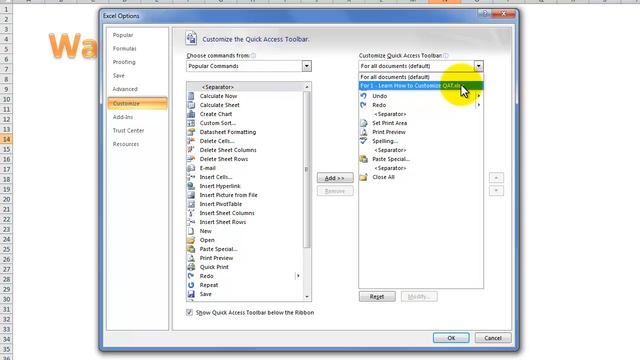The height and width of the screenshot is (360, 640).
Task: Select the Insert Hyperlink command icon
Action: (x=191, y=186)
